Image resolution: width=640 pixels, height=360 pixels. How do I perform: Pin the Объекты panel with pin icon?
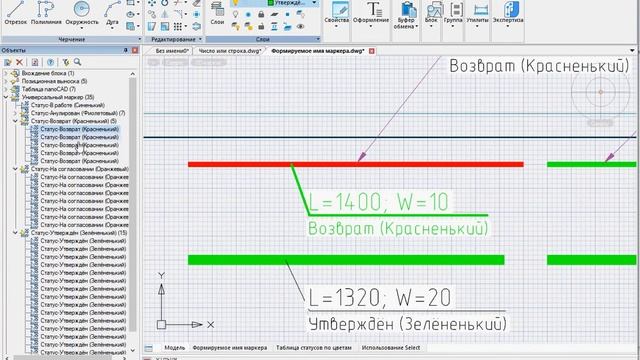tap(126, 50)
